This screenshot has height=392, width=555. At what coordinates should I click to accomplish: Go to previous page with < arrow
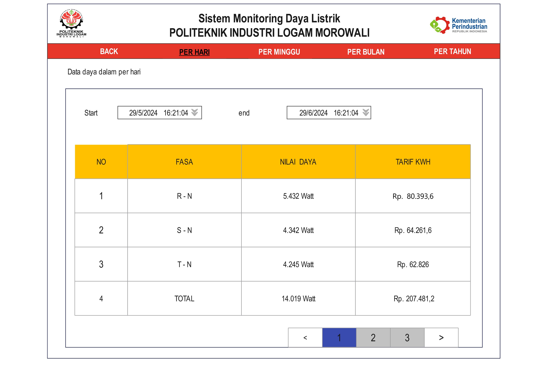coord(305,337)
